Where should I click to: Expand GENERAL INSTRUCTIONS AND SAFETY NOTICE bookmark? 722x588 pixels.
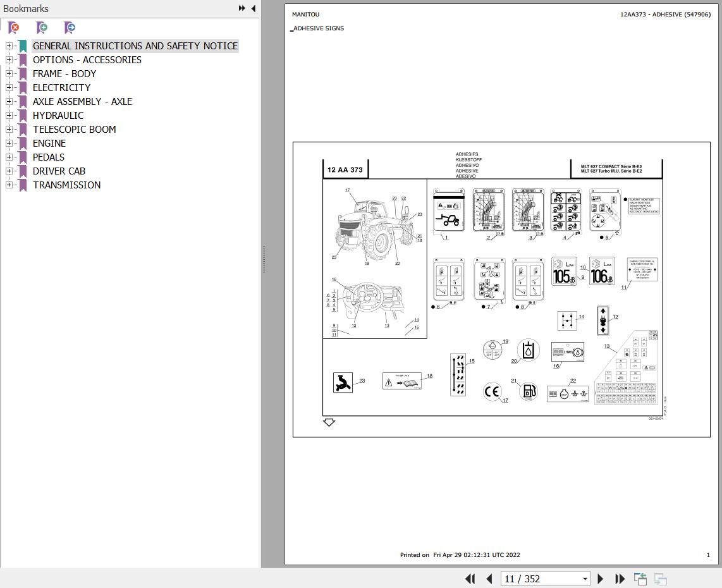9,46
